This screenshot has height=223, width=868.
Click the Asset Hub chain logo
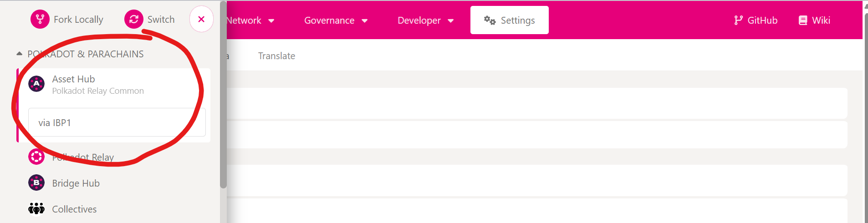[x=36, y=84]
